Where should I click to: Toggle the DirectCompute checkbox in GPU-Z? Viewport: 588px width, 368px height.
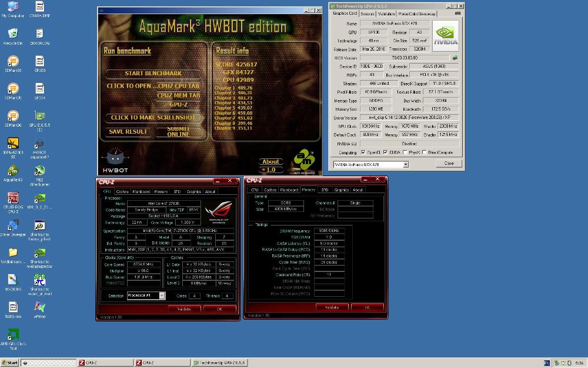point(424,152)
